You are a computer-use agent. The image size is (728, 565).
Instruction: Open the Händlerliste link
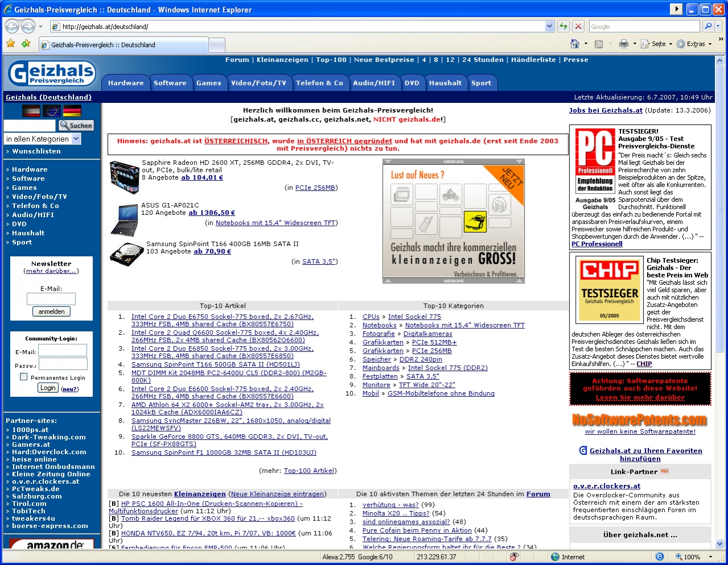(x=533, y=60)
